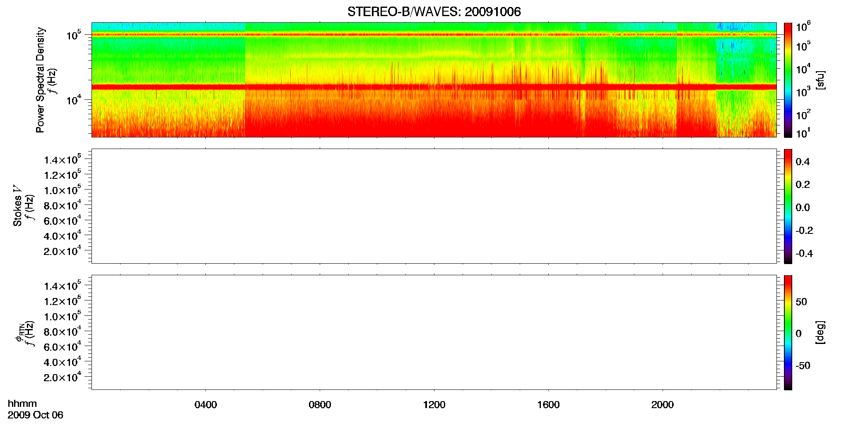Click the 10^6 label on sfu color bar
The height and width of the screenshot is (447, 868).
pos(803,26)
